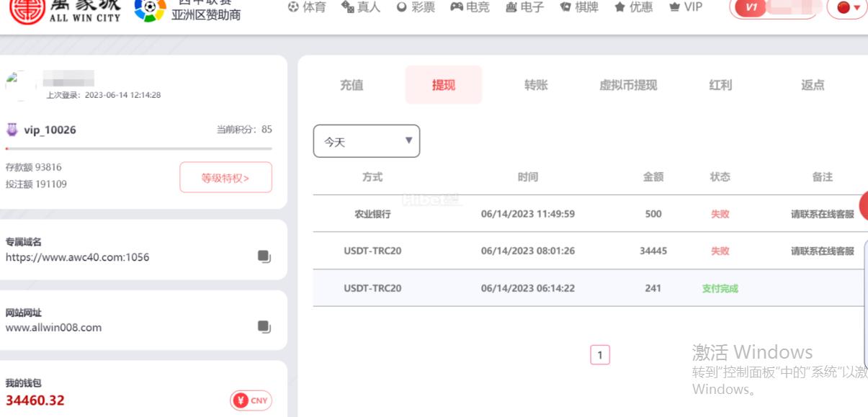
Task: Click the www.allwin008.com address
Action: [53, 328]
